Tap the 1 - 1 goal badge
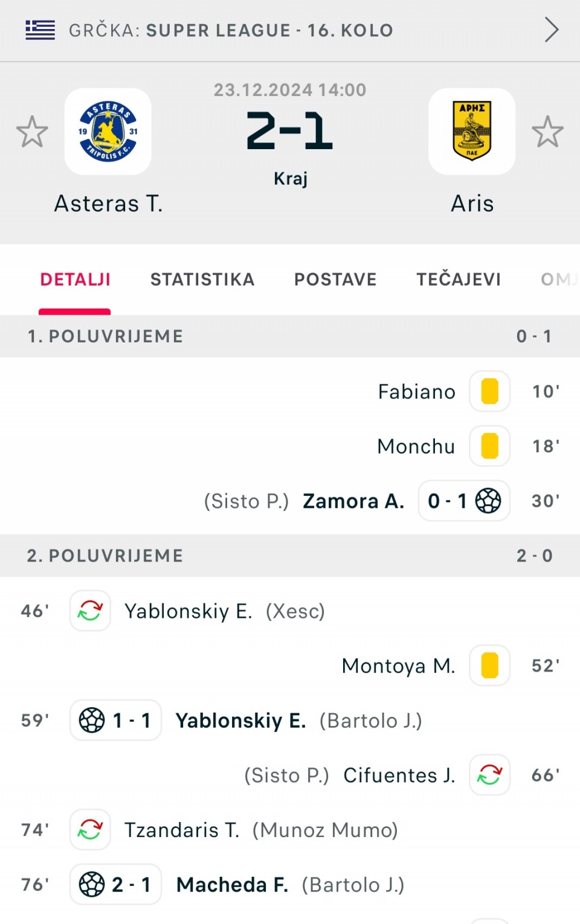This screenshot has height=924, width=580. (x=115, y=720)
